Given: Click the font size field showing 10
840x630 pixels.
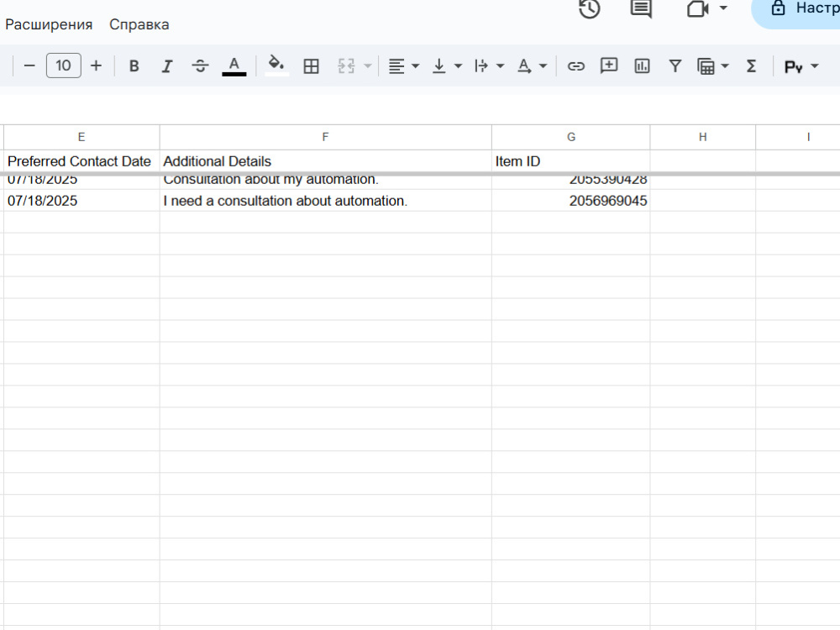Looking at the screenshot, I should pos(63,66).
